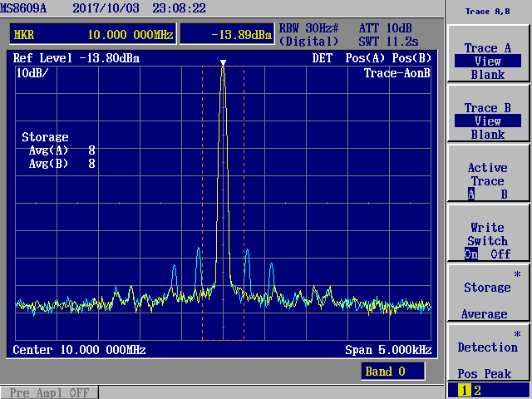
Task: Click the MKR frequency field
Action: (93, 34)
